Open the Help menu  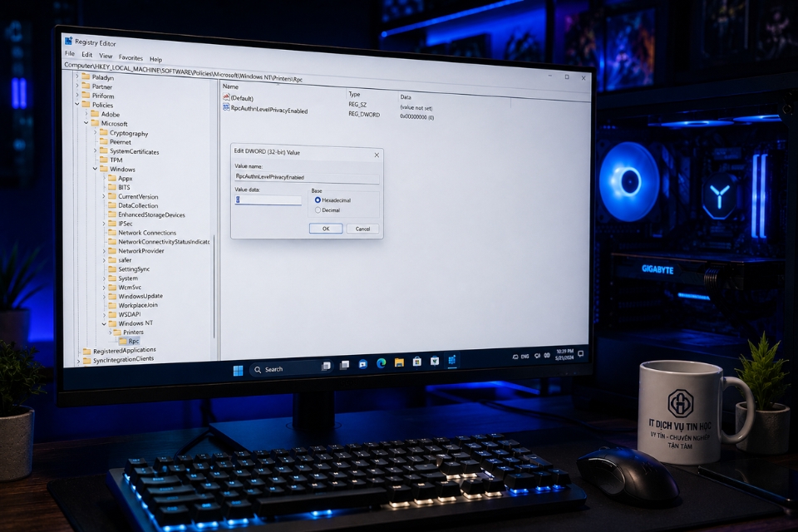tap(155, 59)
